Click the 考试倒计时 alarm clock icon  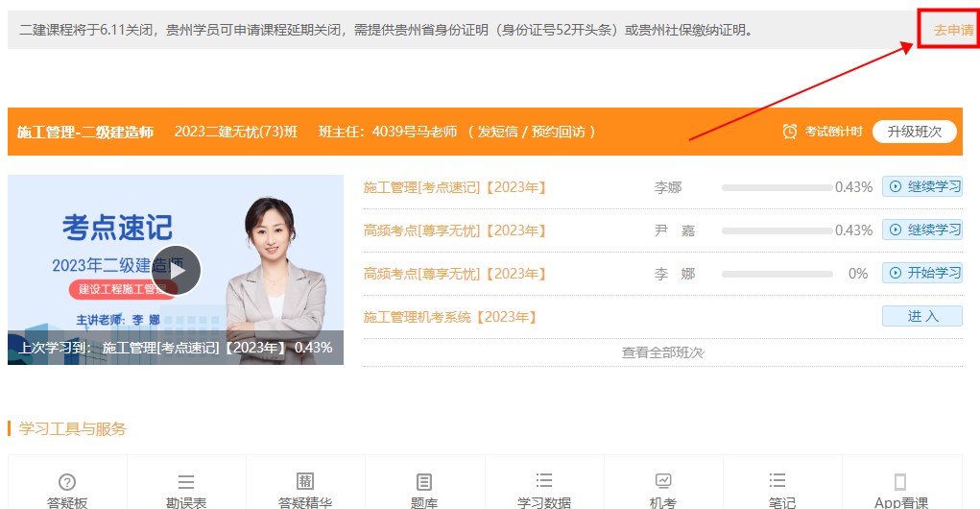[790, 132]
